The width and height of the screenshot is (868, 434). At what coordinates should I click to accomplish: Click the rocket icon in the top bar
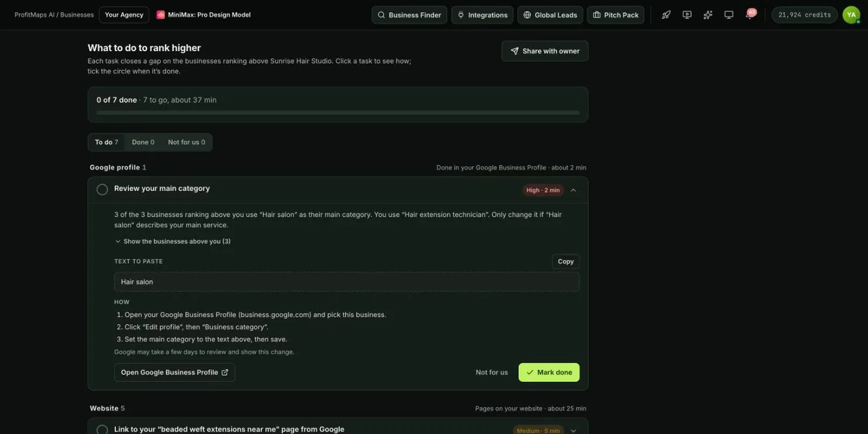(x=666, y=15)
